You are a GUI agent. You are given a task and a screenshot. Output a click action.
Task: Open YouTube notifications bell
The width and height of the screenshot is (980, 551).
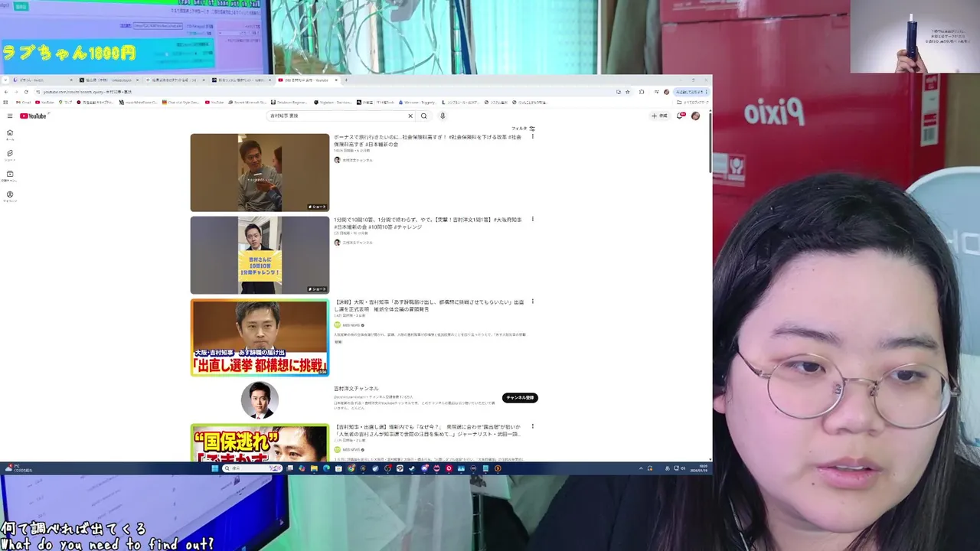[680, 116]
